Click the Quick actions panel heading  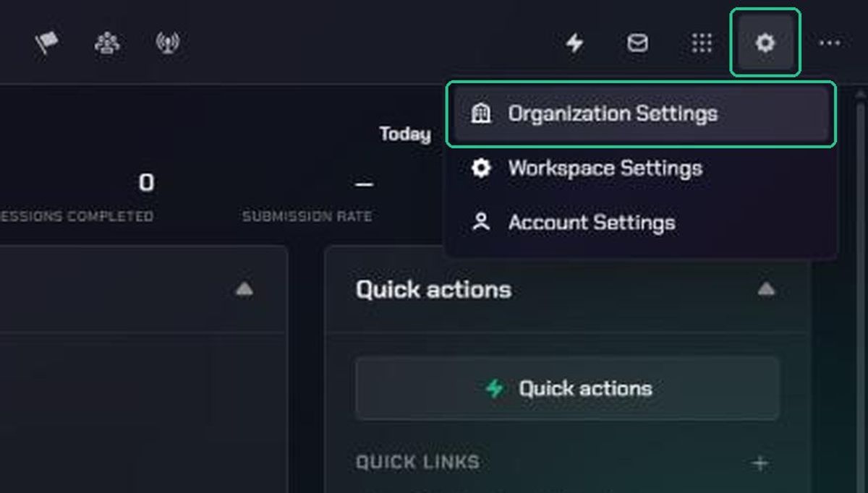tap(433, 290)
